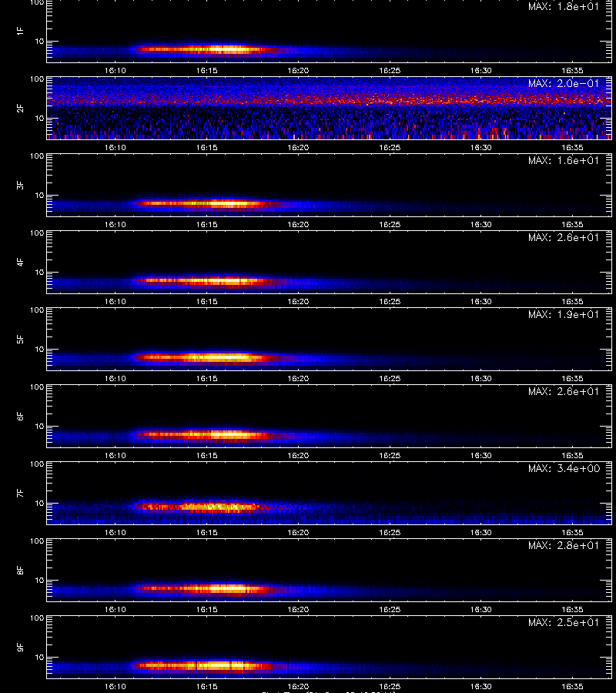This screenshot has width=616, height=693.
Task: Click the 16:30 time label under 5F panel
Action: [480, 378]
